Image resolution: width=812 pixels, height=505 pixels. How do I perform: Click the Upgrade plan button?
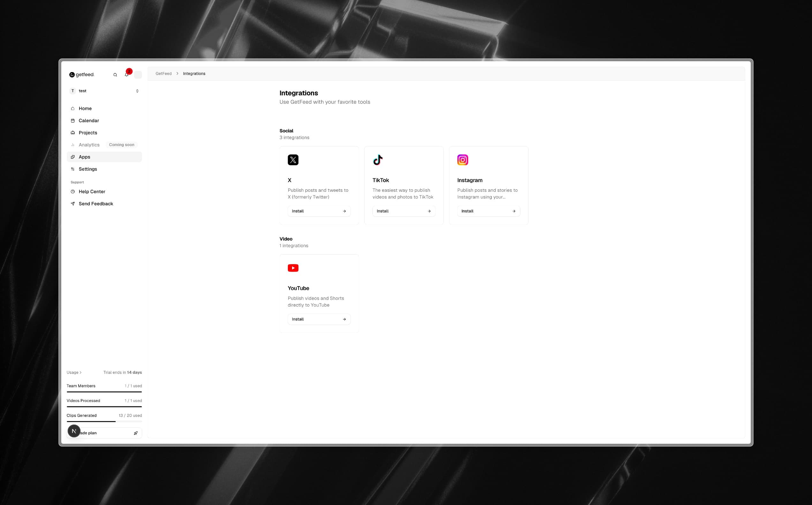tap(104, 433)
